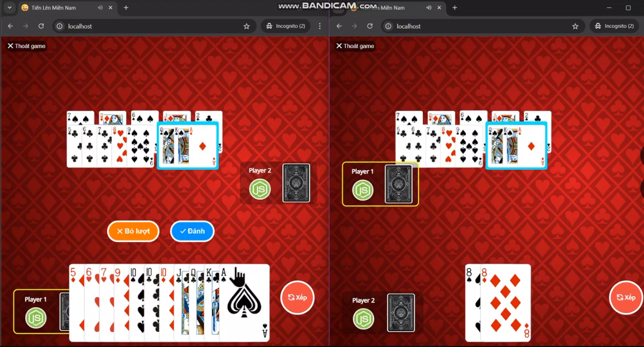The height and width of the screenshot is (347, 644).
Task: Mute the left Tiến Lên Miền Nam tab
Action: point(100,8)
